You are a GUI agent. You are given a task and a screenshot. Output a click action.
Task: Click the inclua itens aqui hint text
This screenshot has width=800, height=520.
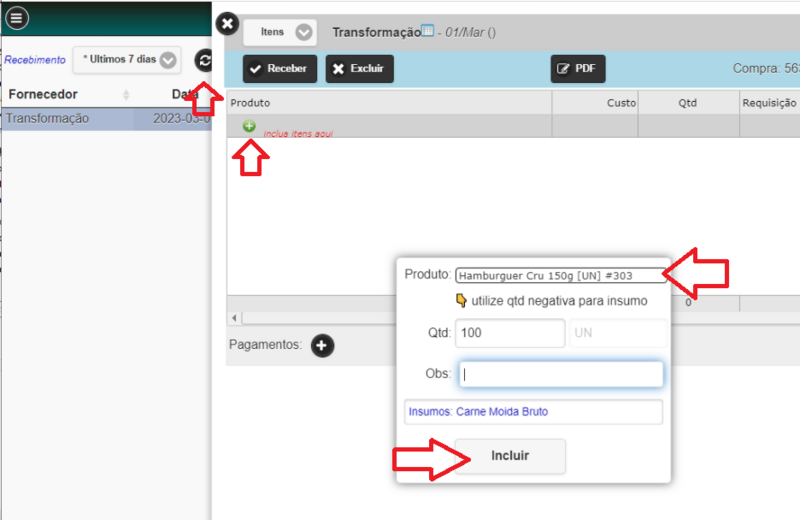tap(298, 134)
